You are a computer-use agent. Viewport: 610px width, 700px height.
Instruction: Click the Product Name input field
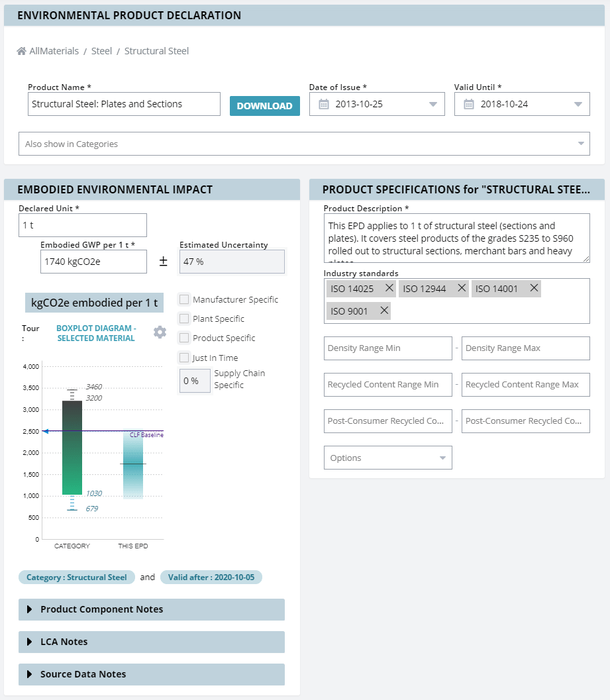[x=124, y=104]
